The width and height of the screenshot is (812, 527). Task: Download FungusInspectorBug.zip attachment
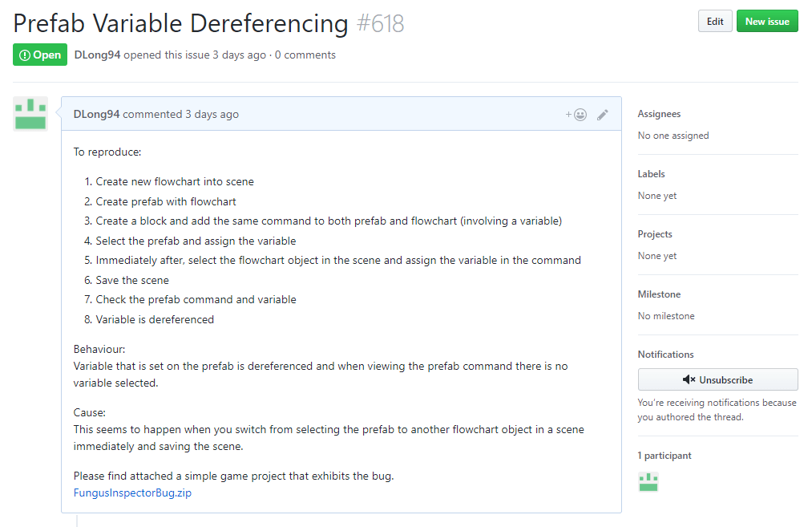(x=132, y=493)
